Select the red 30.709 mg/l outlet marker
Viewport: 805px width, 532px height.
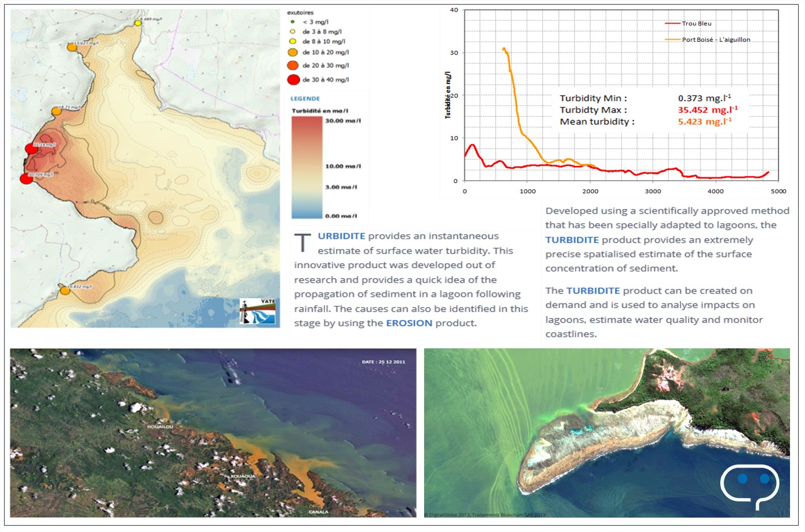pos(26,178)
